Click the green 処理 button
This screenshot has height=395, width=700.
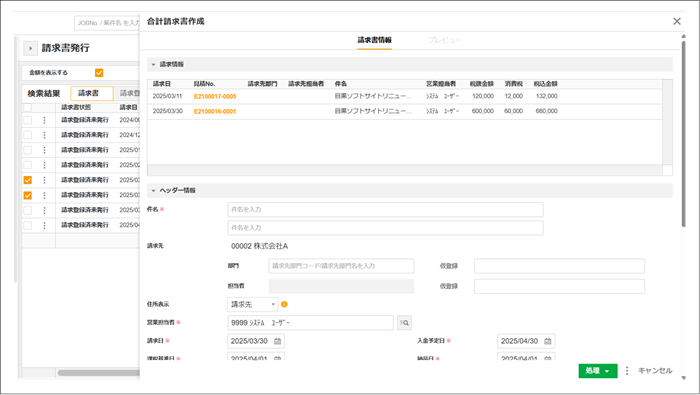tap(598, 371)
